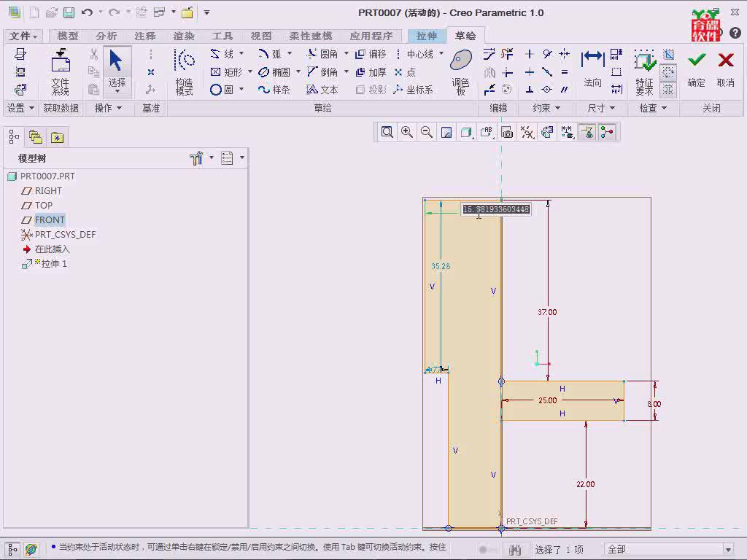
Task: Open the File System data import tool
Action: coord(61,72)
